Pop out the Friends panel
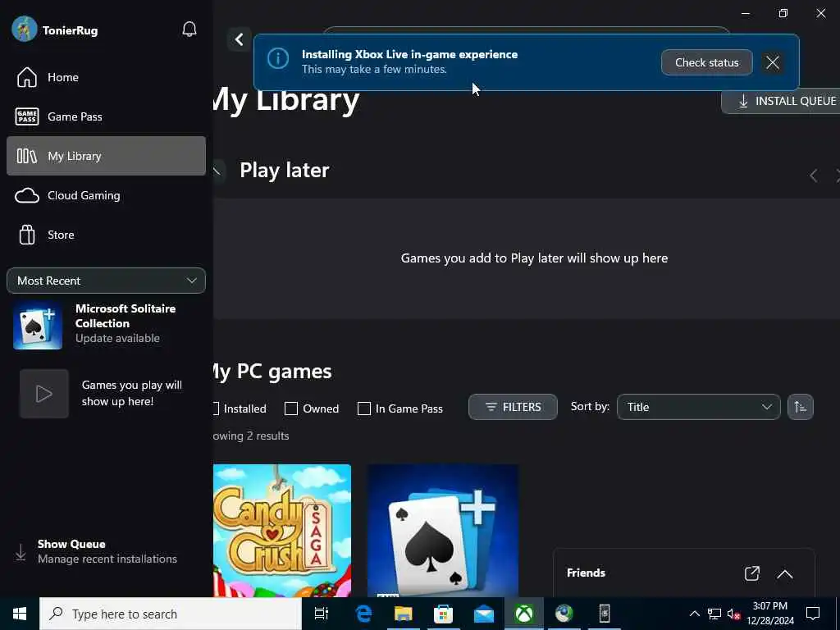 (x=752, y=573)
